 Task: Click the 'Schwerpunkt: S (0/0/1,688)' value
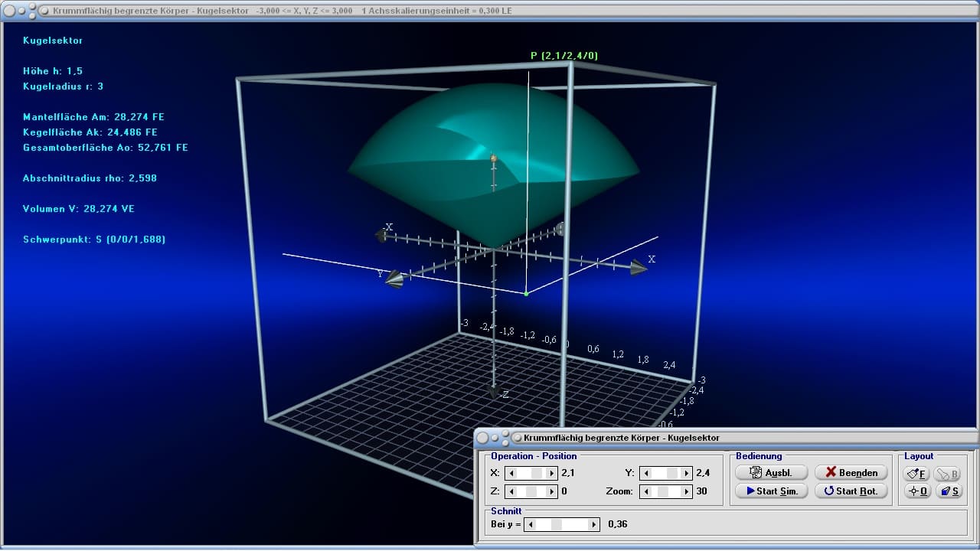[x=95, y=240]
